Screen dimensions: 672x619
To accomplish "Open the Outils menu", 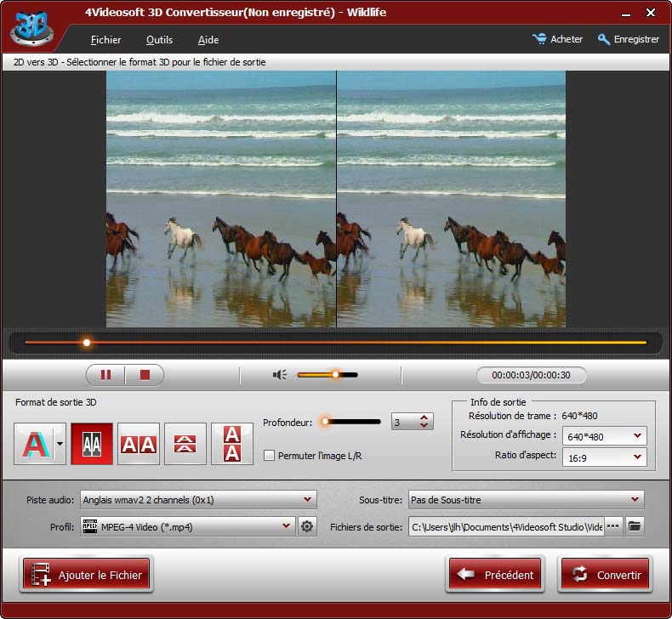I will tap(159, 40).
